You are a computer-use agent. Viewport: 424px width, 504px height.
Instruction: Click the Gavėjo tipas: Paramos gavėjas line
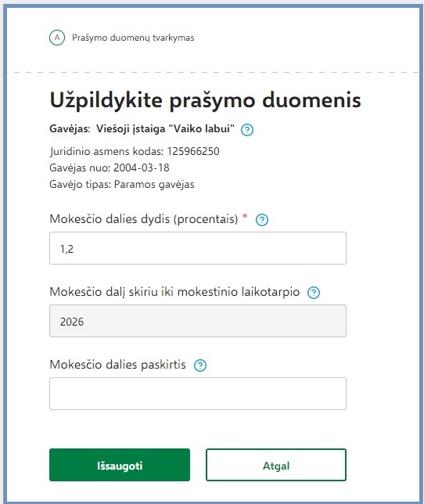pyautogui.click(x=122, y=185)
